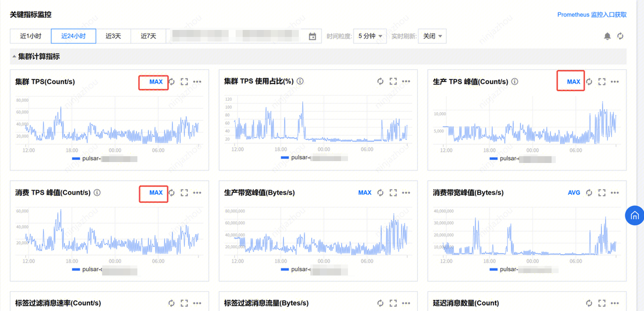Open the 时间粒度 5 分钟 dropdown
The height and width of the screenshot is (311, 644).
click(370, 36)
